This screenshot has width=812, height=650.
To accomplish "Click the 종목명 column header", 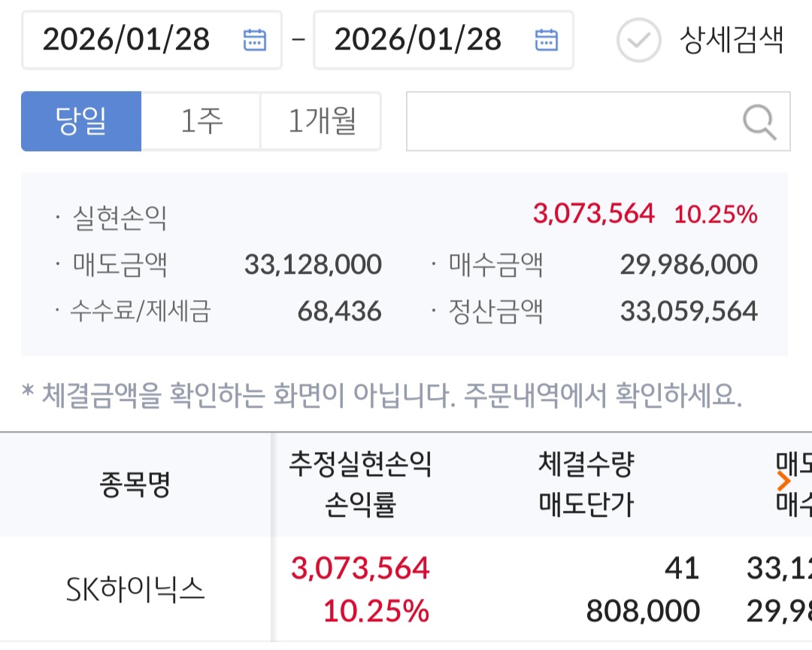I will pos(135,485).
